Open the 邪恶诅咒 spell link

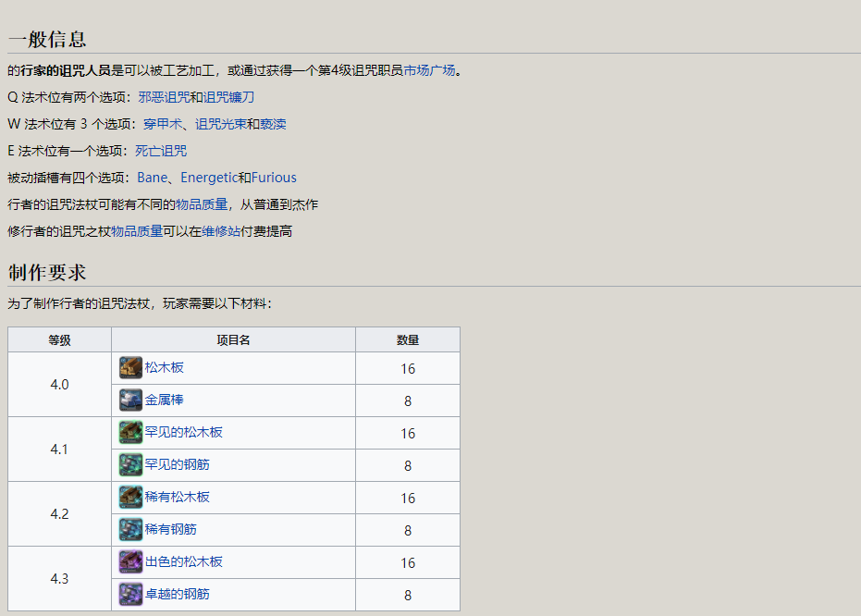pos(165,97)
